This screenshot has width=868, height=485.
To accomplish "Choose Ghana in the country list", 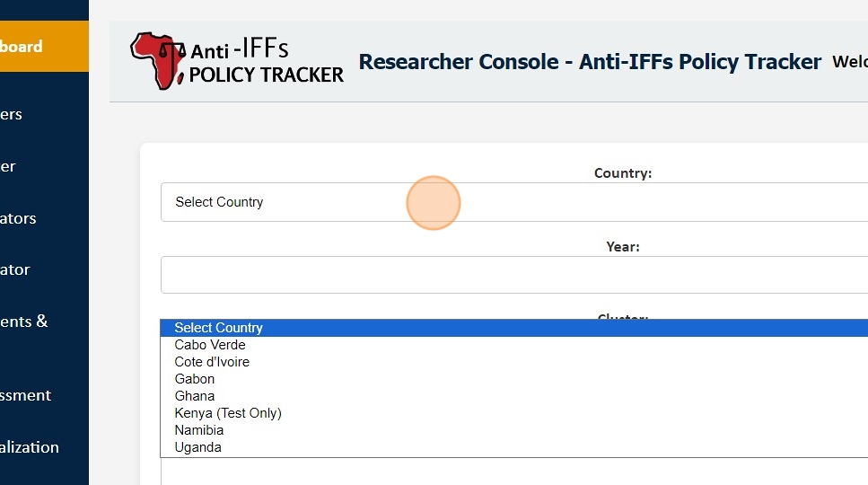I will tap(195, 396).
